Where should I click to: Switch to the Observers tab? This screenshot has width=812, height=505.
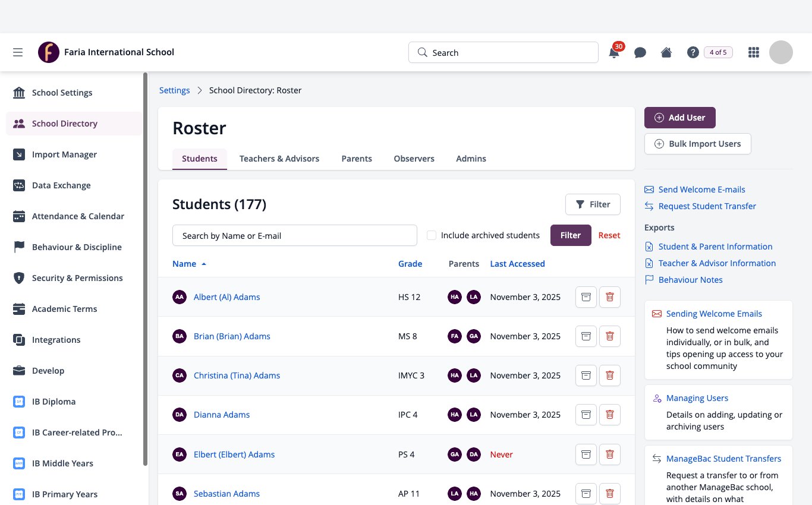414,159
